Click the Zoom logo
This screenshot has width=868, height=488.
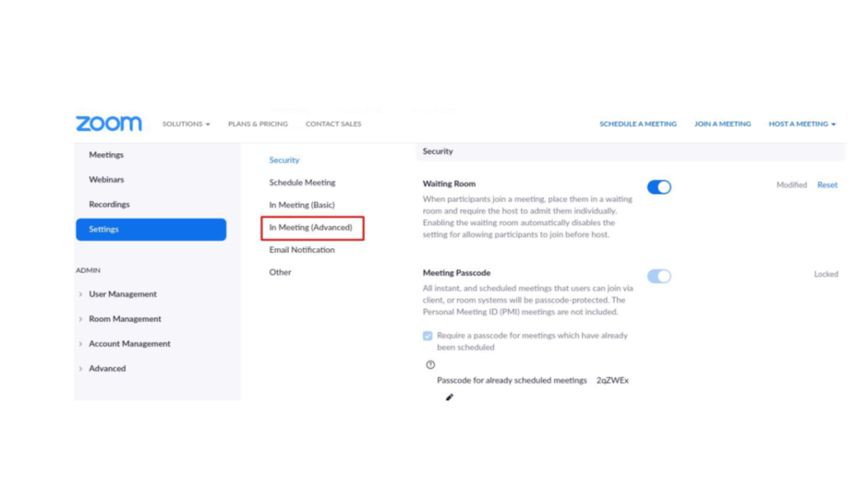(x=109, y=124)
